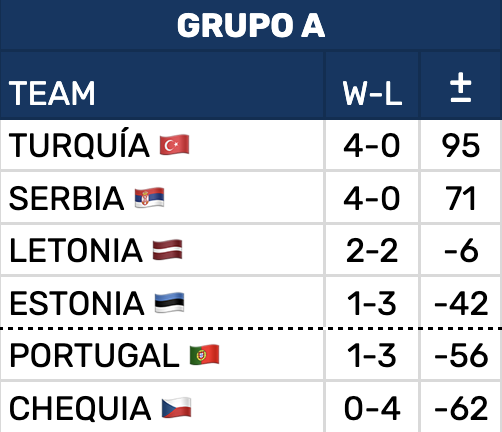Click the TEAM column header
Viewport: 502px width, 432px height.
pyautogui.click(x=52, y=93)
